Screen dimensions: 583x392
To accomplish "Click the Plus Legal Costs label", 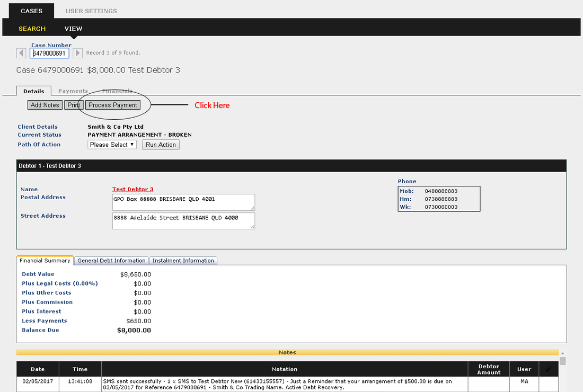I will point(60,283).
